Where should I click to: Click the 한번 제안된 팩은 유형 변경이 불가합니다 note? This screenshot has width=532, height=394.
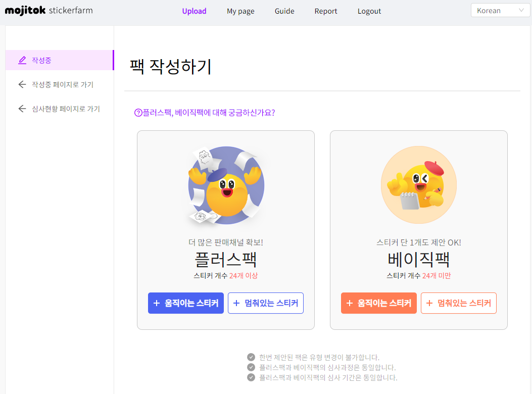tap(319, 357)
